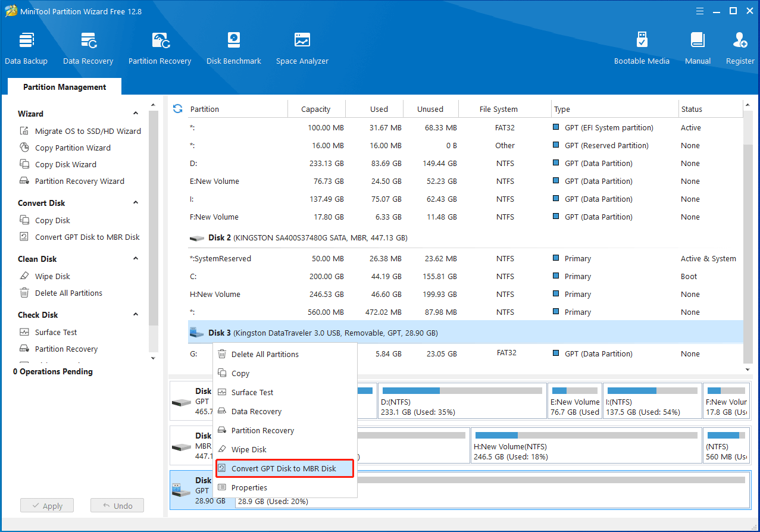The height and width of the screenshot is (532, 760).
Task: Open Space Analyzer tool
Action: pyautogui.click(x=302, y=49)
